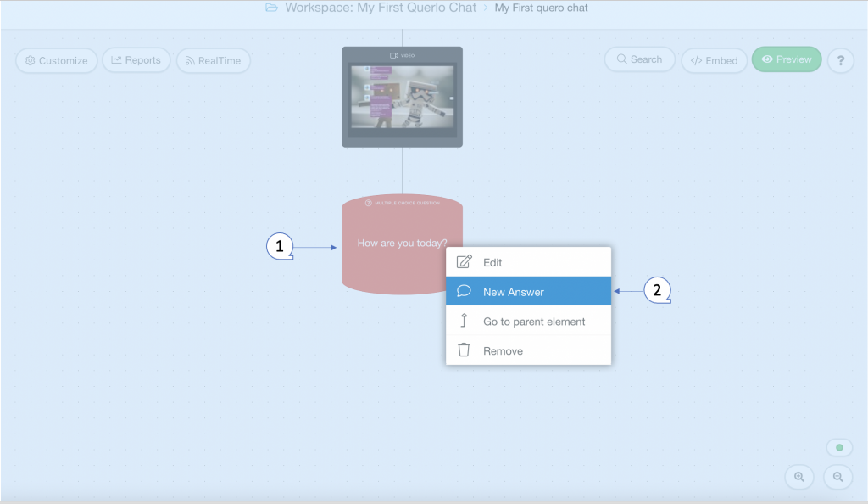
Task: Select the My First quero chat breadcrumb
Action: coord(541,8)
